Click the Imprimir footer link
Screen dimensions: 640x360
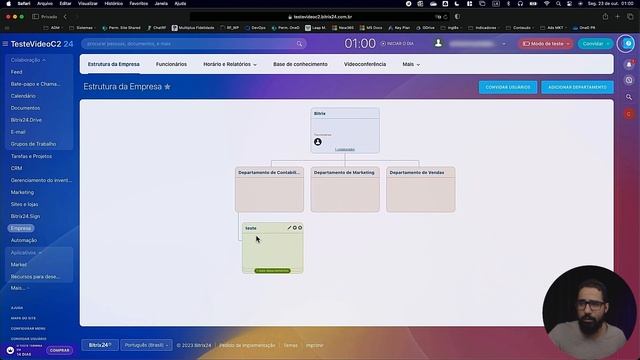tap(314, 345)
